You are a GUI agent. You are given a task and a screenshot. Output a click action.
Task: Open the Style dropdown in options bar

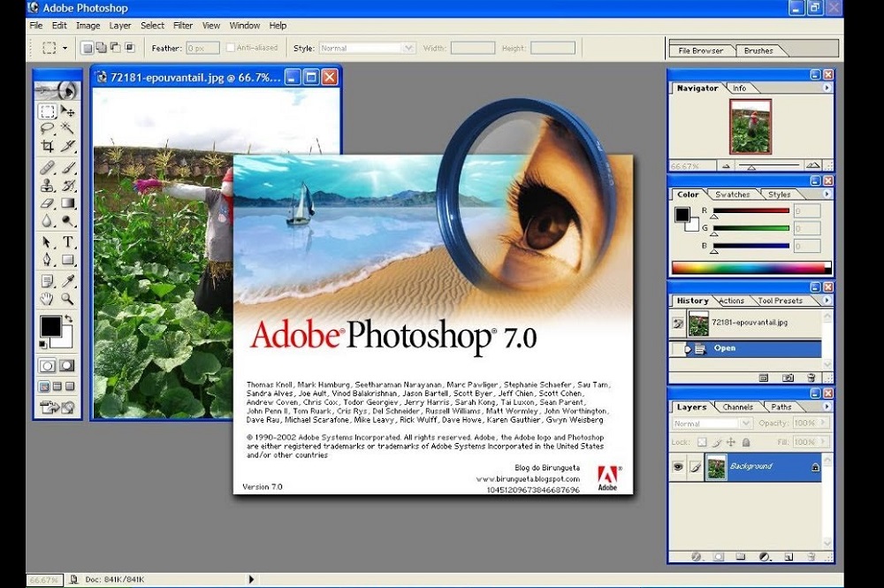(x=409, y=49)
